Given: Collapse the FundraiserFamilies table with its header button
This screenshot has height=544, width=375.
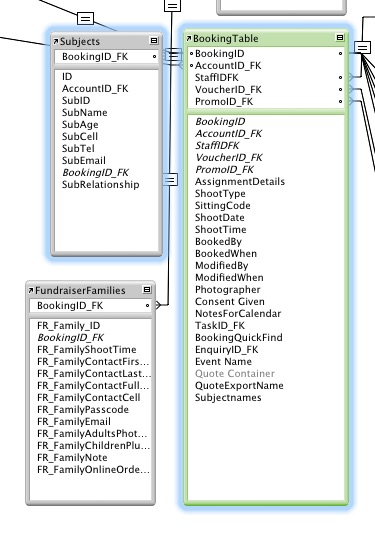Looking at the screenshot, I should [147, 289].
